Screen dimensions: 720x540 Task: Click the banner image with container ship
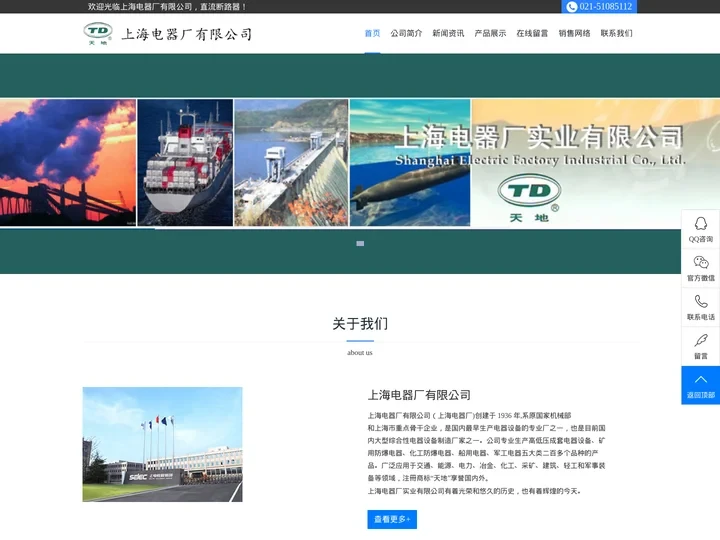185,163
